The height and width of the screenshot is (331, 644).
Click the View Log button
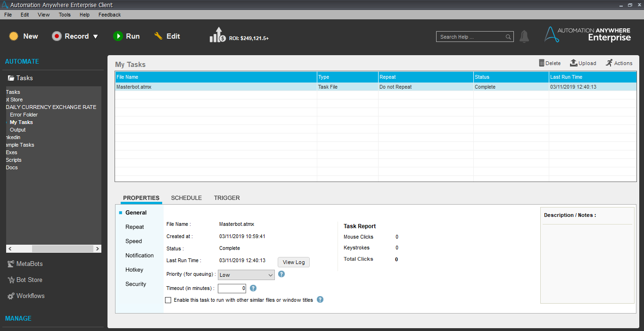click(x=294, y=262)
